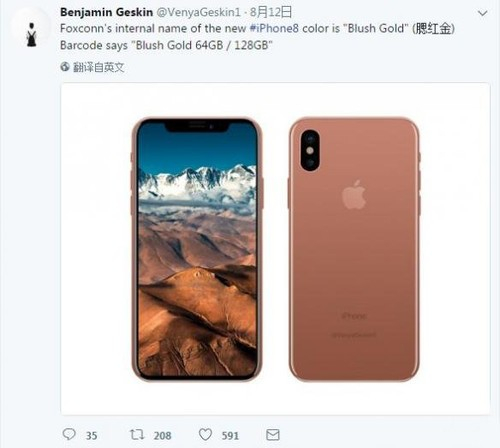This screenshot has width=500, height=448.
Task: Like the tweet with heart icon
Action: click(205, 434)
